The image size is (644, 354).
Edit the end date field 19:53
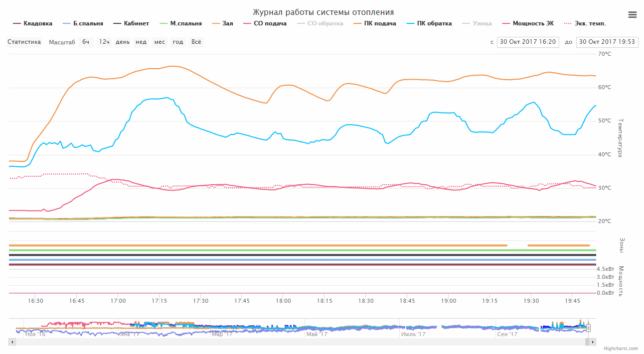tap(607, 42)
